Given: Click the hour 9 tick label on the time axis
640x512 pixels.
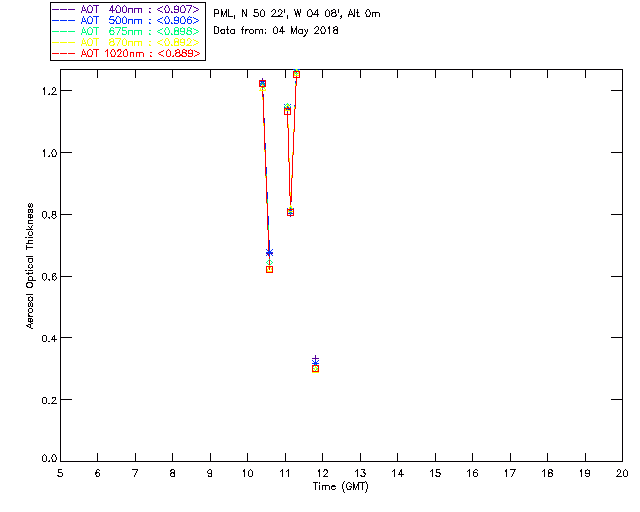Looking at the screenshot, I should click(x=210, y=473).
